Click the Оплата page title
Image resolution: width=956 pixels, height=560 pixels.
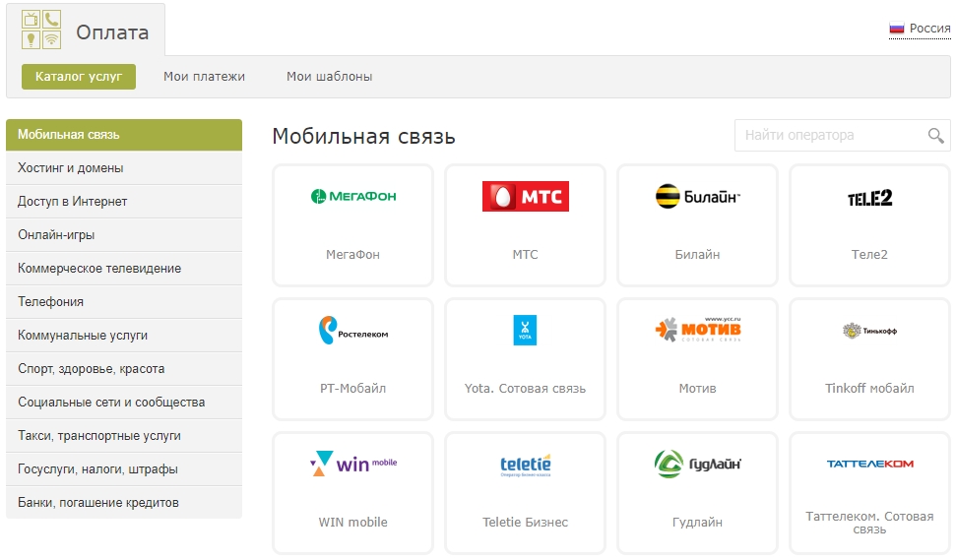[x=112, y=32]
